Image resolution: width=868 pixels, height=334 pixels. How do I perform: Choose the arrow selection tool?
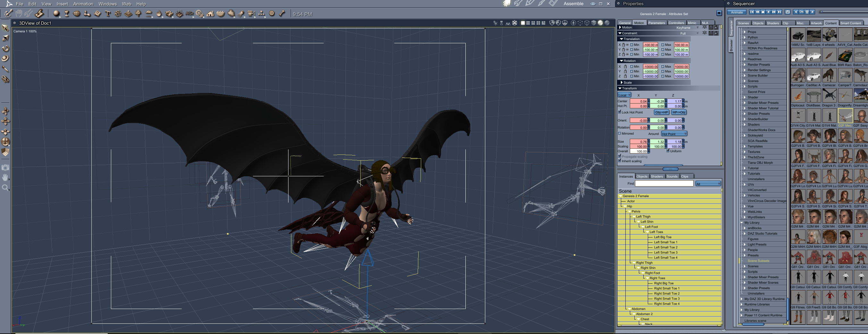5,28
